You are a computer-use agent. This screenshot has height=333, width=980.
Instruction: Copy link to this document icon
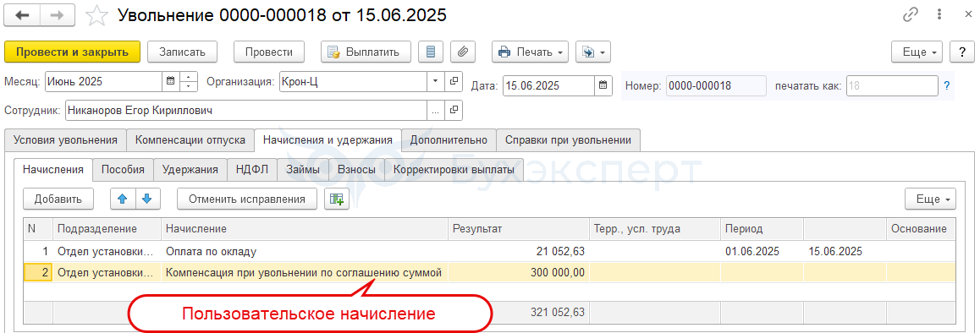(x=911, y=15)
